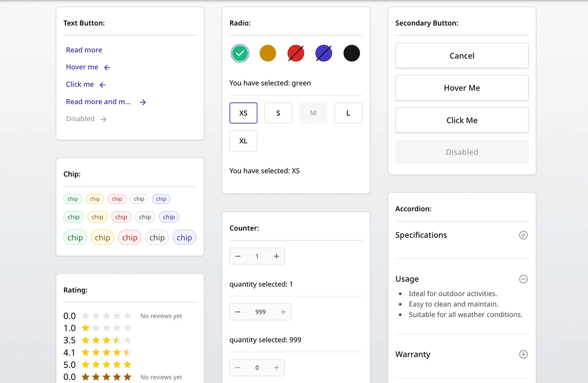This screenshot has width=588, height=383.
Task: Pick the selected green color swatch
Action: tap(240, 53)
